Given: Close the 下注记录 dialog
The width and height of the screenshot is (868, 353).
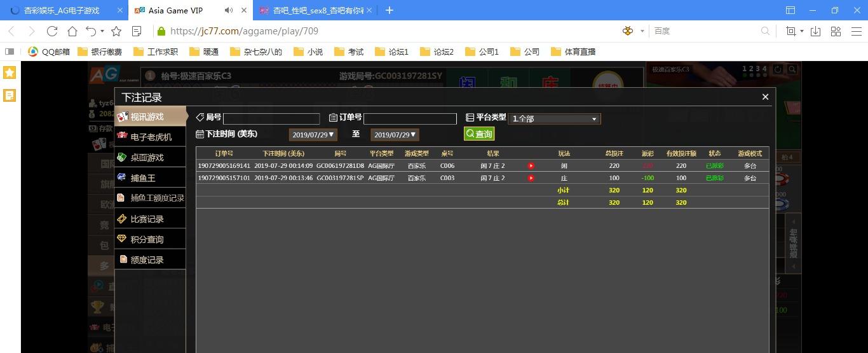Looking at the screenshot, I should pos(765,97).
